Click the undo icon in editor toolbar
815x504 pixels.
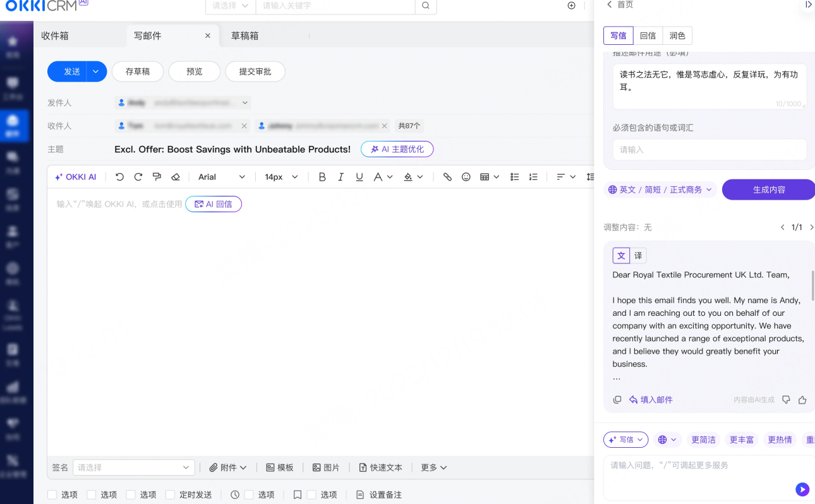120,177
